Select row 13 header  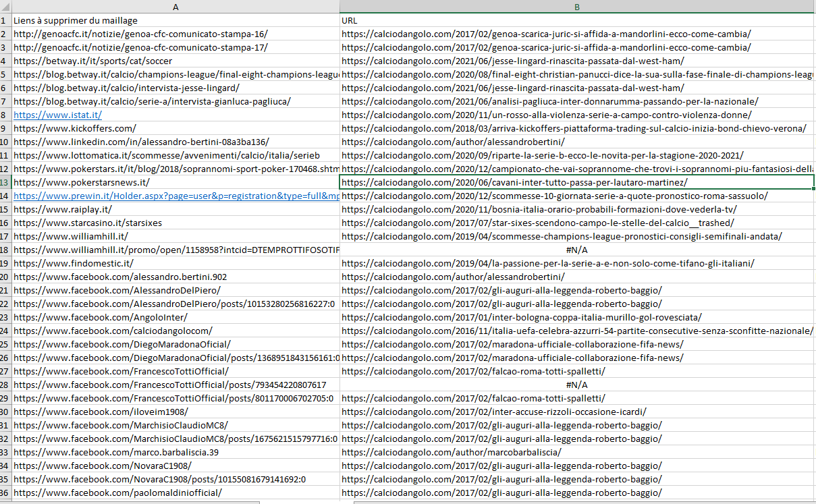(x=5, y=182)
